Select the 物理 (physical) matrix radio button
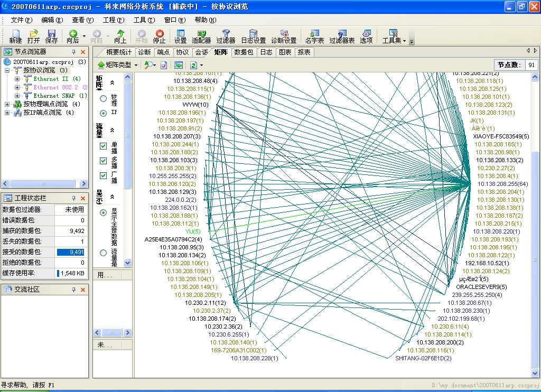The width and height of the screenshot is (541, 392). [103, 98]
